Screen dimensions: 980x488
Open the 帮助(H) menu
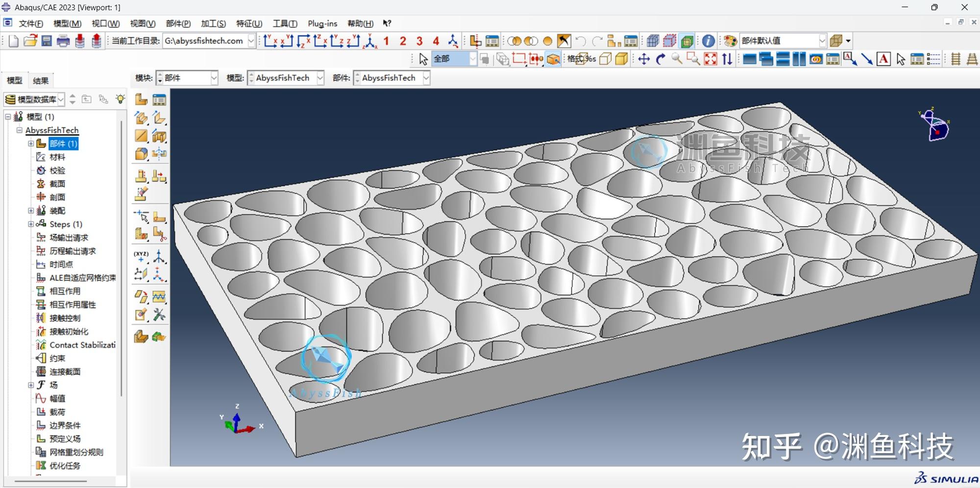(360, 24)
